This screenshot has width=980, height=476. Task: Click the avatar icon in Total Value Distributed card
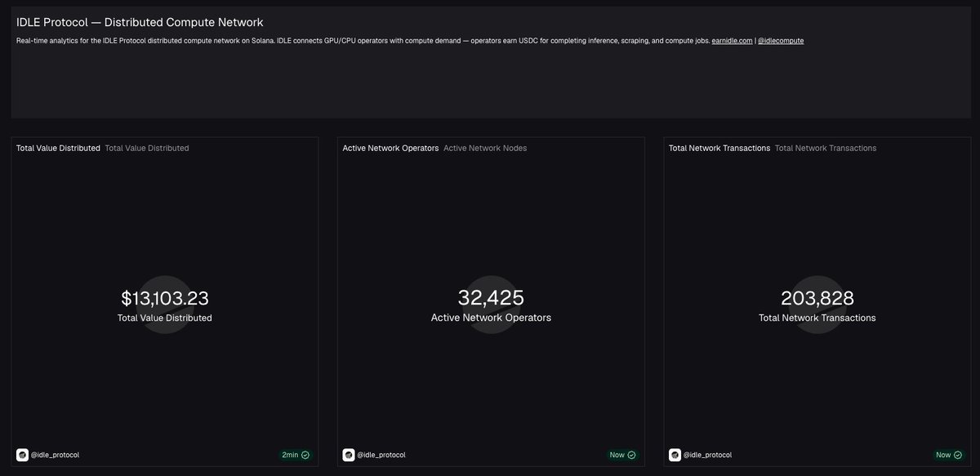tap(22, 455)
